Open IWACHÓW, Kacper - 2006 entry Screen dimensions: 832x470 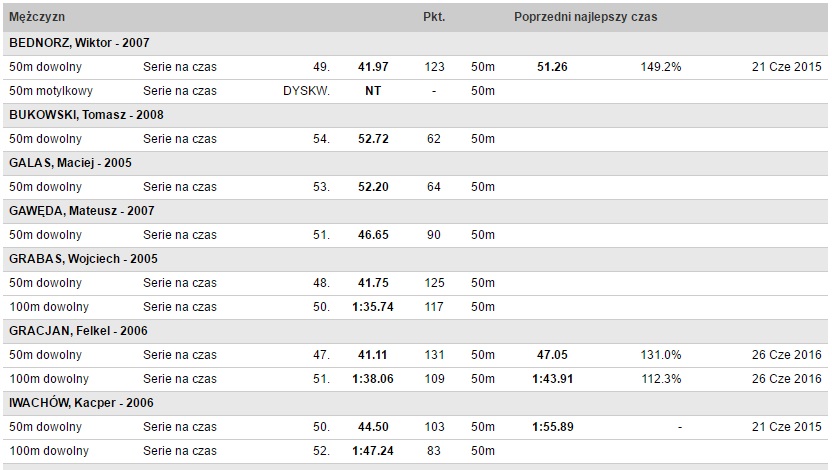click(81, 403)
